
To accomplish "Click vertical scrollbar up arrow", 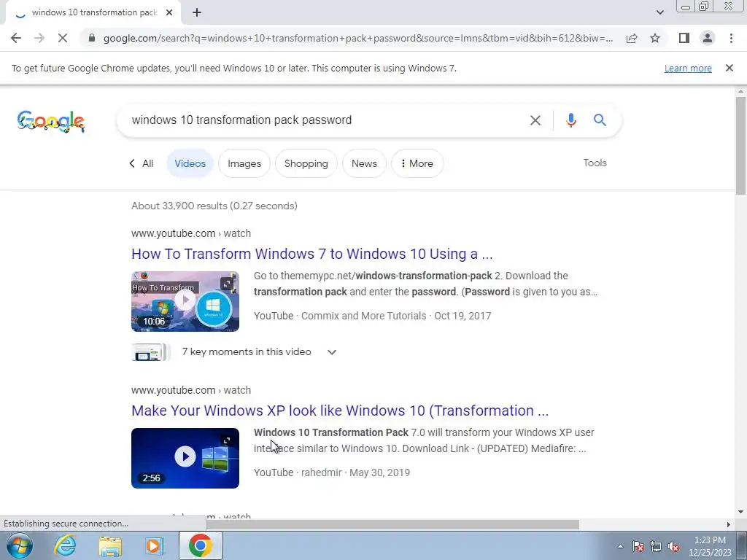I will (x=740, y=91).
